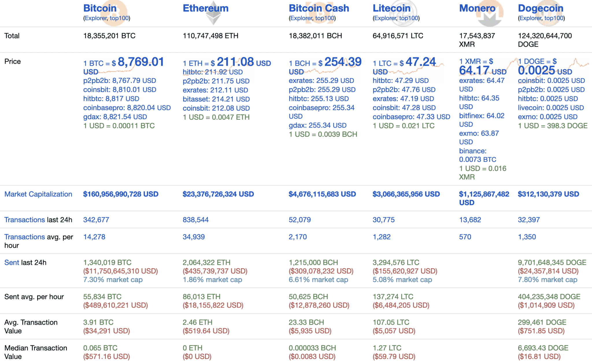Click bitasset: 214.21 USD Ethereum quote
The image size is (592, 364).
[x=216, y=99]
